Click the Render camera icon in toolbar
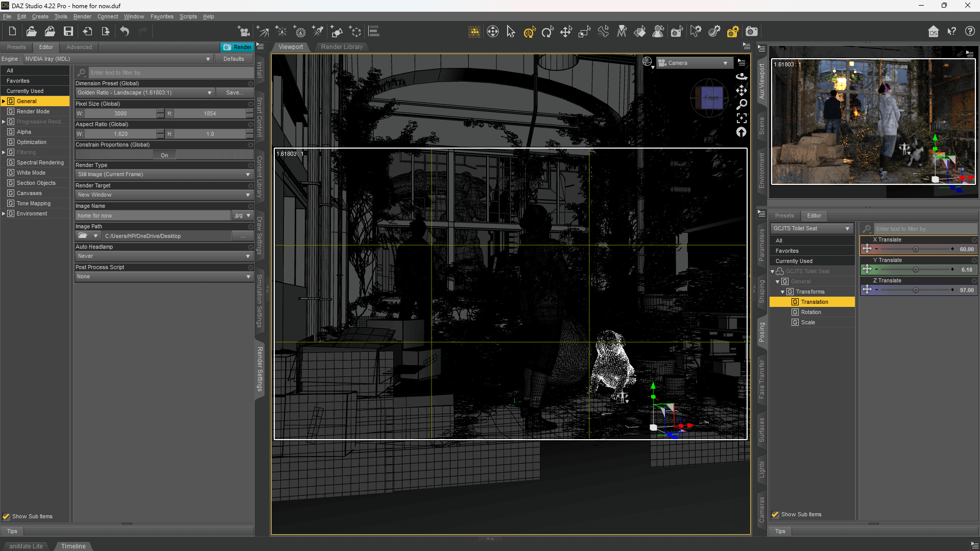 pos(751,32)
